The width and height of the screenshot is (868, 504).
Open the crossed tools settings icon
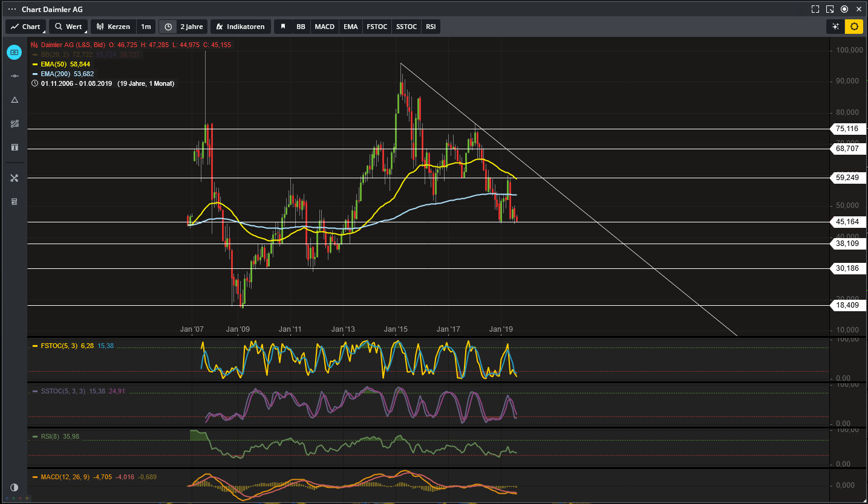[15, 178]
